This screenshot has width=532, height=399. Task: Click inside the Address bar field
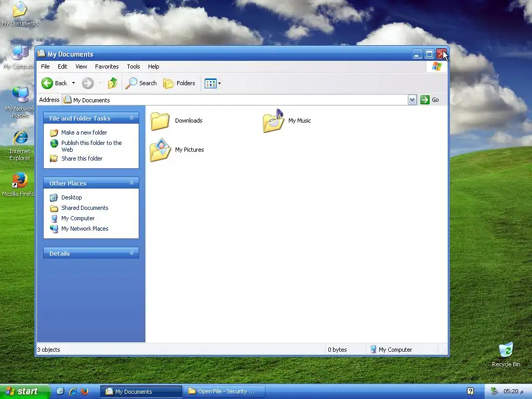[x=235, y=100]
